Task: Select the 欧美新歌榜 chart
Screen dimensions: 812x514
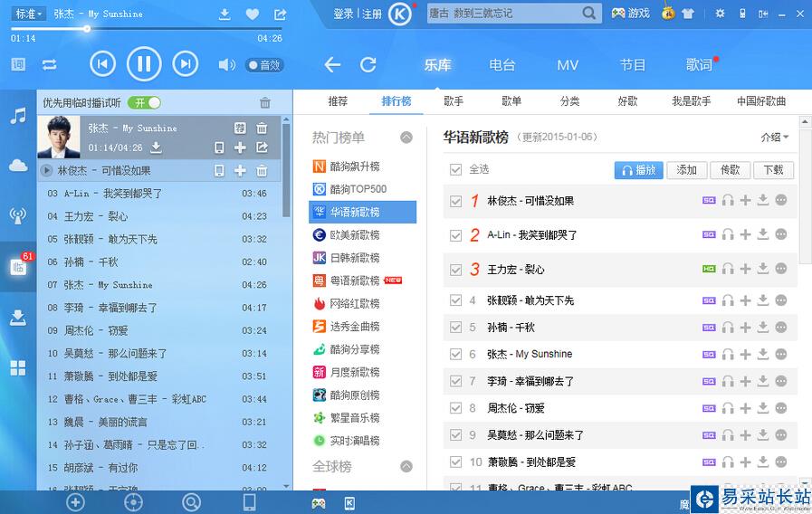Action: [x=362, y=235]
